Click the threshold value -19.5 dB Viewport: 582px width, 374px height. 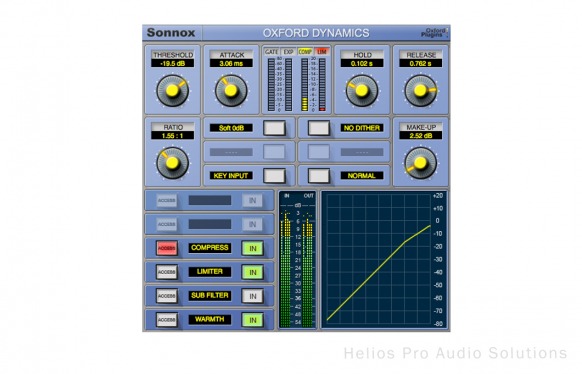pyautogui.click(x=173, y=63)
